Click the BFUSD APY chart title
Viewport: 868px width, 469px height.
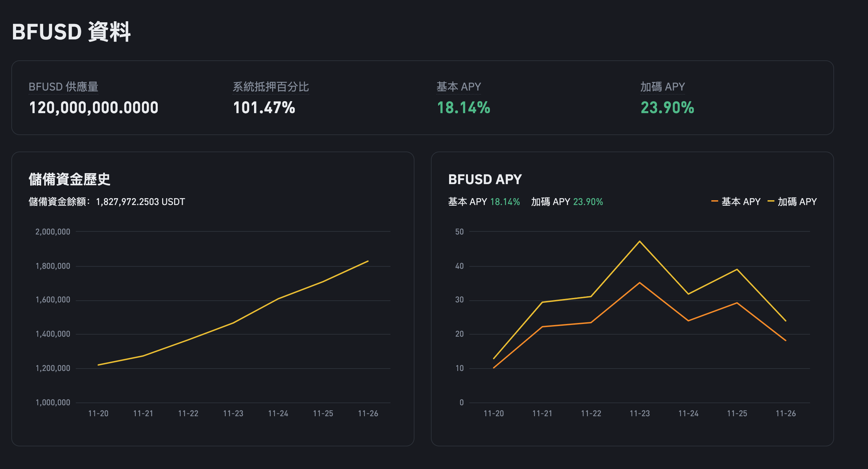click(x=485, y=179)
